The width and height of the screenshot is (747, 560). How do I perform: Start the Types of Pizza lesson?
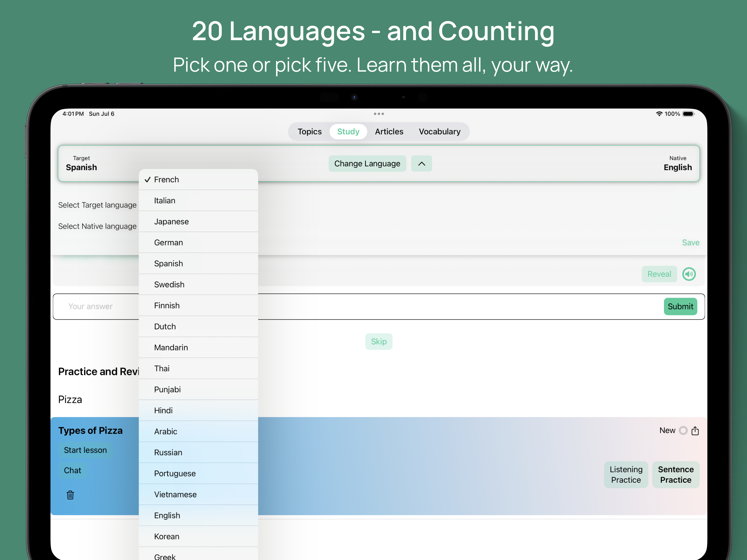point(85,450)
